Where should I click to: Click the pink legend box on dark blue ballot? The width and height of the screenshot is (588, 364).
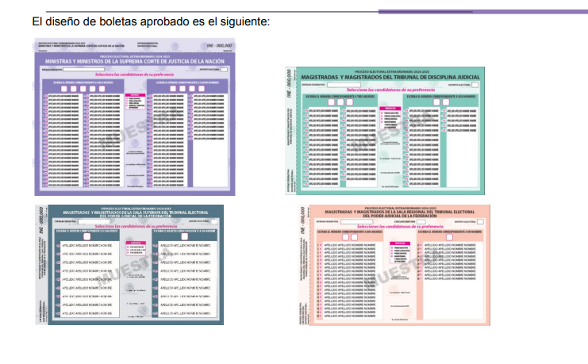click(x=136, y=246)
